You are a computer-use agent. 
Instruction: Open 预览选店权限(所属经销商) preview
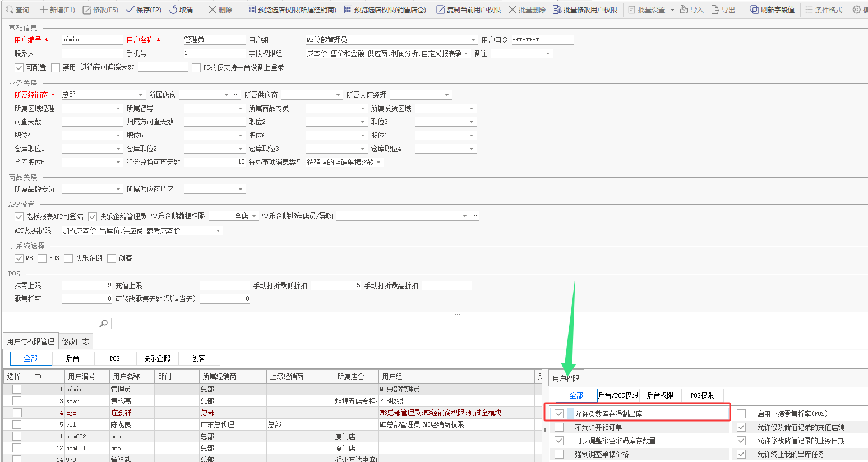point(292,10)
